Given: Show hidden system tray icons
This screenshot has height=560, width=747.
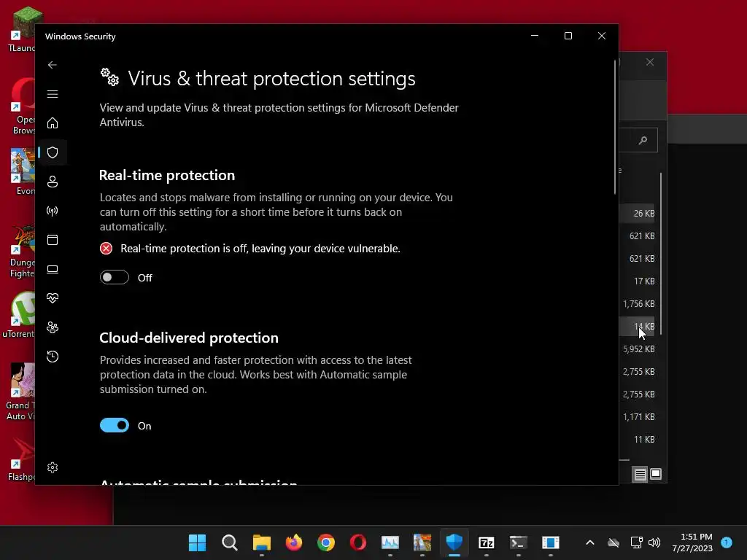Looking at the screenshot, I should pos(589,542).
